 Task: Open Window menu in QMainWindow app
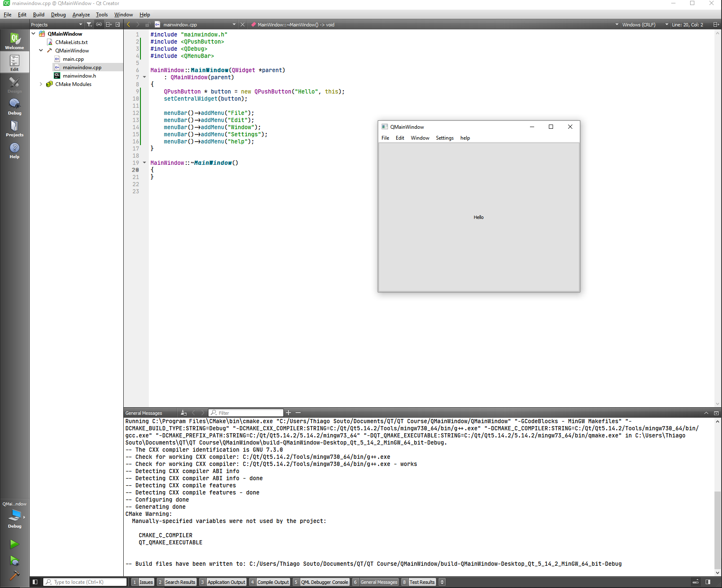[420, 138]
